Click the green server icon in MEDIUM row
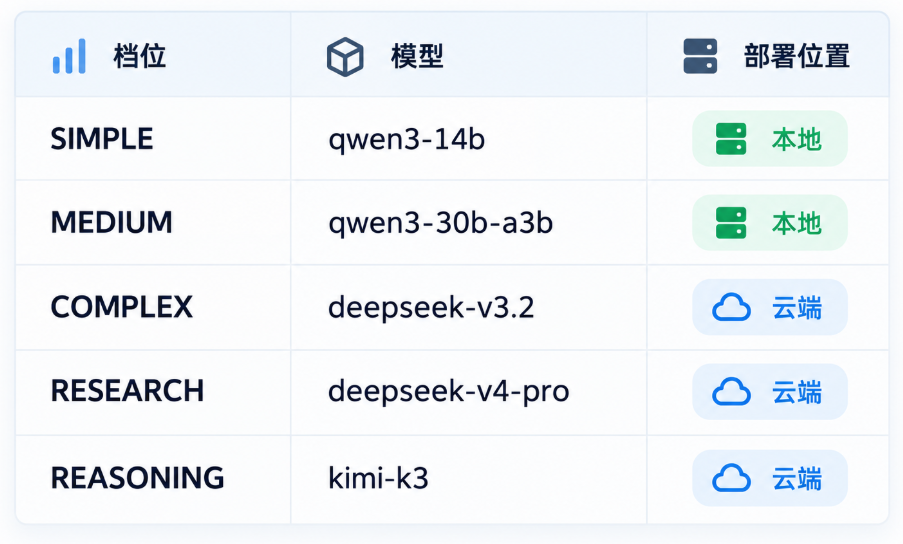Viewport: 903px width, 544px height. [x=731, y=223]
